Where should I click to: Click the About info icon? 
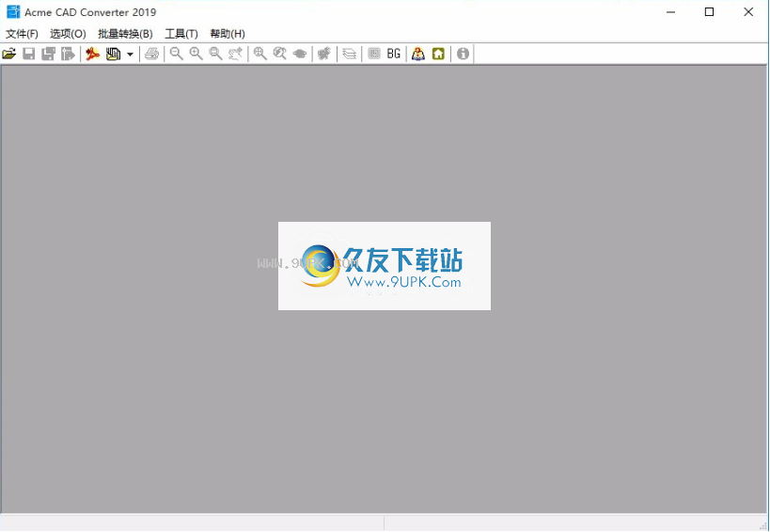pos(463,54)
